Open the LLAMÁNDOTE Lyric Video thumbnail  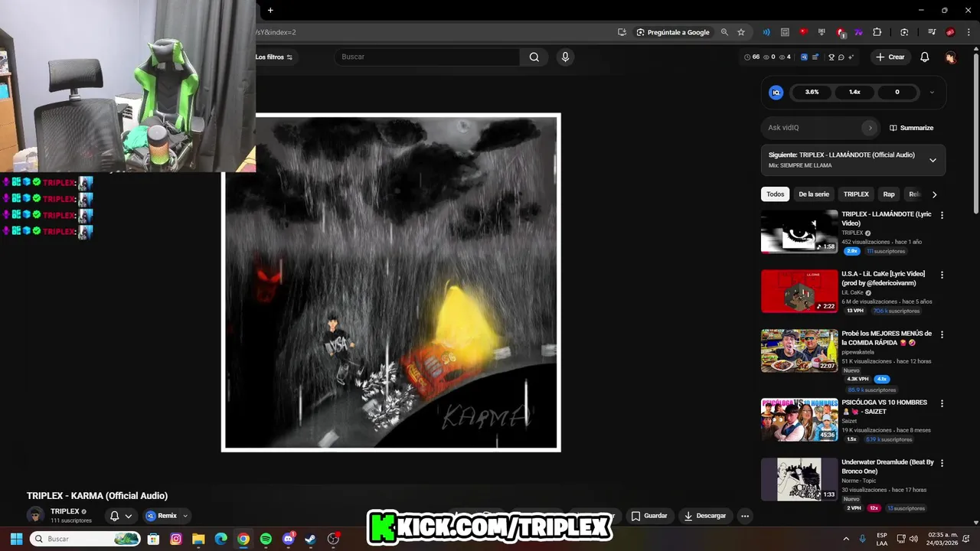[x=799, y=232]
